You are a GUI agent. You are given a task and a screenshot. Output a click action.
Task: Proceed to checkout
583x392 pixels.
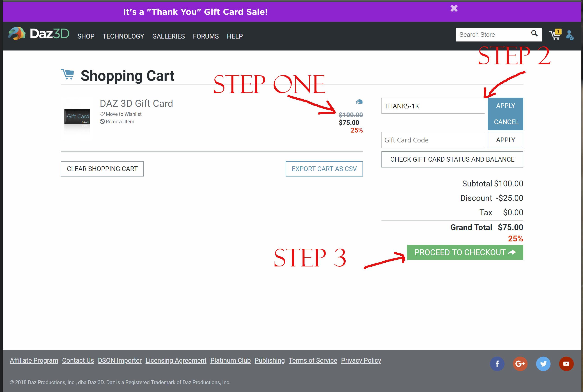click(x=465, y=252)
